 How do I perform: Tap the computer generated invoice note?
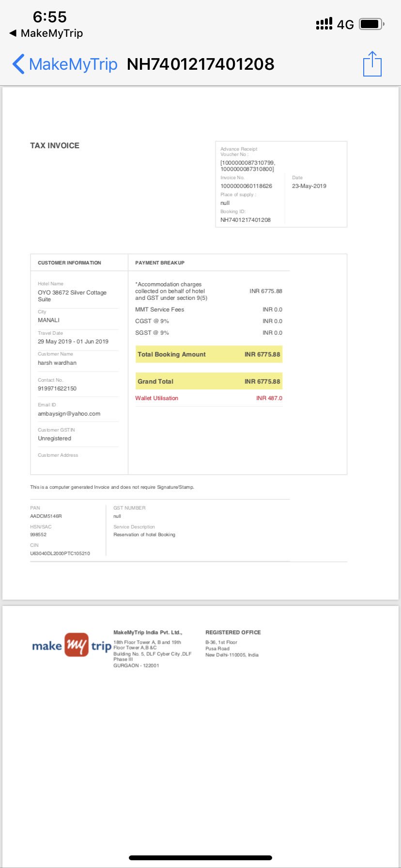point(112,487)
